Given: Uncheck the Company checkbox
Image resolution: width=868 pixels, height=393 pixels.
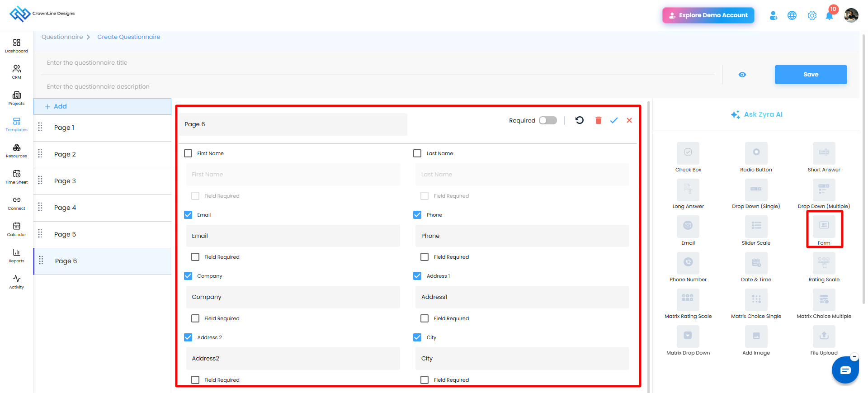Looking at the screenshot, I should pos(188,276).
